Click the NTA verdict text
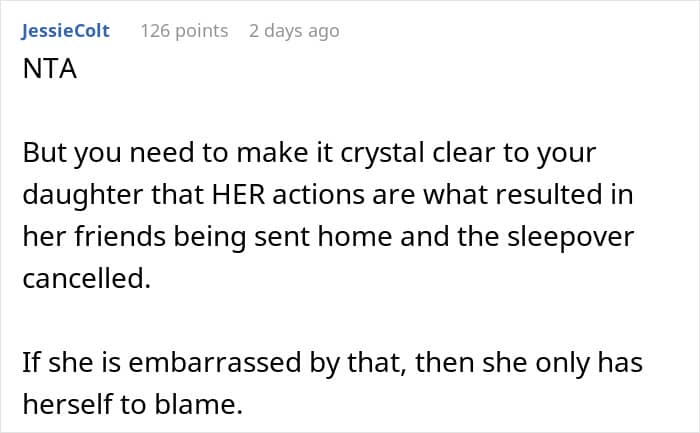 click(x=50, y=69)
